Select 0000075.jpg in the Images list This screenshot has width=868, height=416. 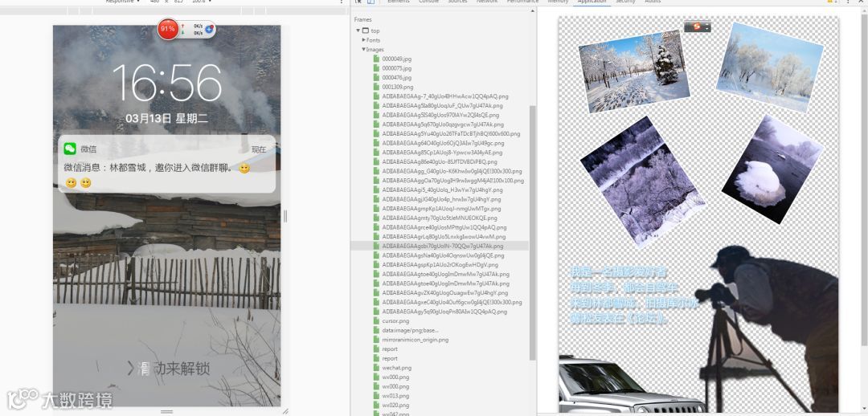coord(396,68)
